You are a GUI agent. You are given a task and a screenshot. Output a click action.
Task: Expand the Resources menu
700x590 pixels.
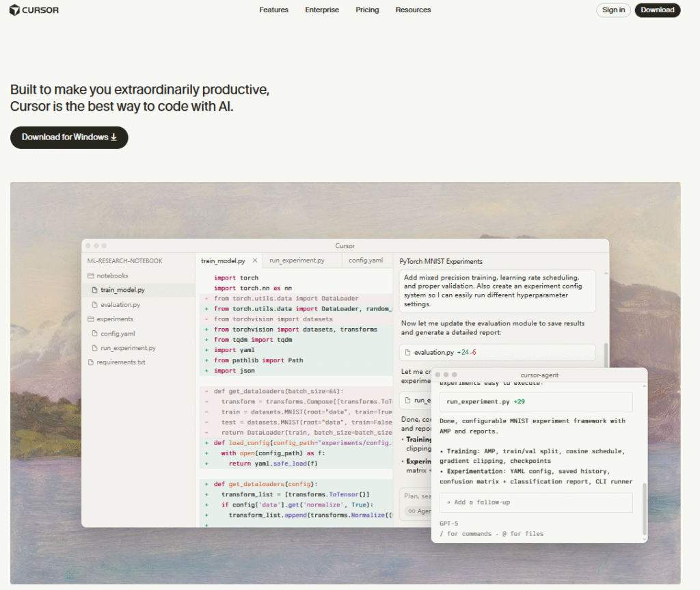tap(413, 10)
